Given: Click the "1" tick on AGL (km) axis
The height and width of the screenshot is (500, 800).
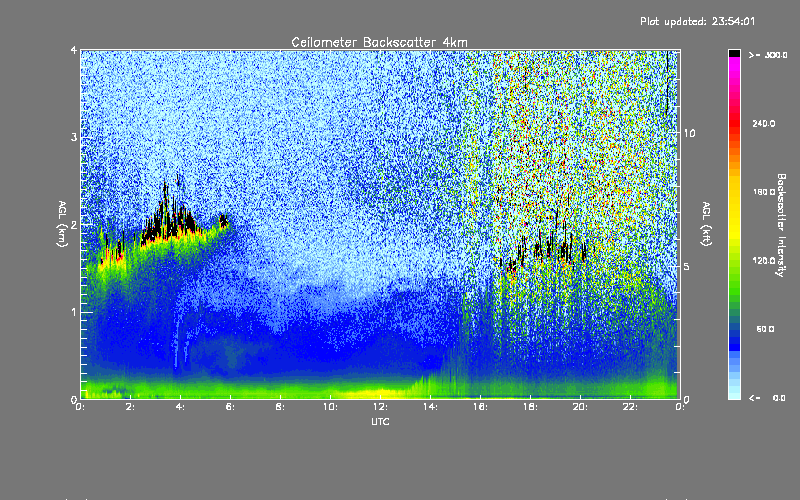Looking at the screenshot, I should click(74, 312).
